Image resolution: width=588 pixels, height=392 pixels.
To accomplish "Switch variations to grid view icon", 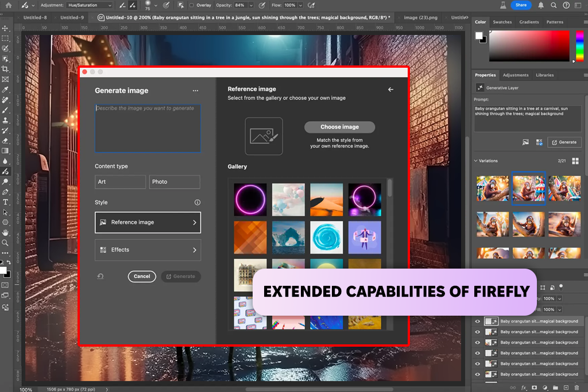I will [575, 161].
